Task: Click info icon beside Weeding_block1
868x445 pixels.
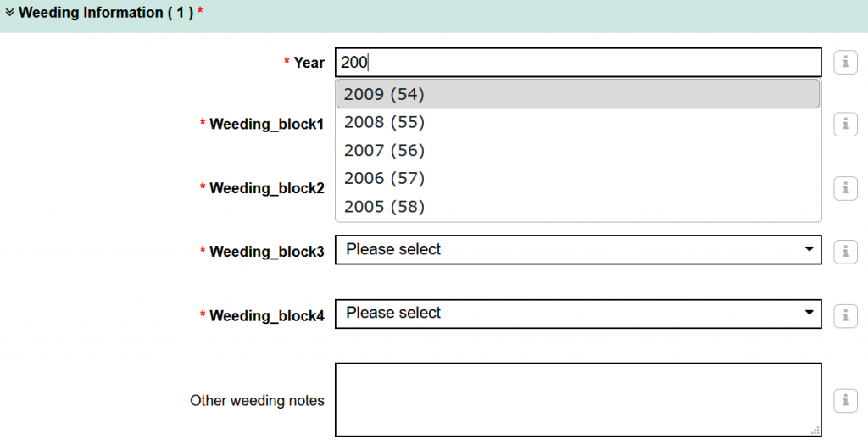Action: point(845,124)
